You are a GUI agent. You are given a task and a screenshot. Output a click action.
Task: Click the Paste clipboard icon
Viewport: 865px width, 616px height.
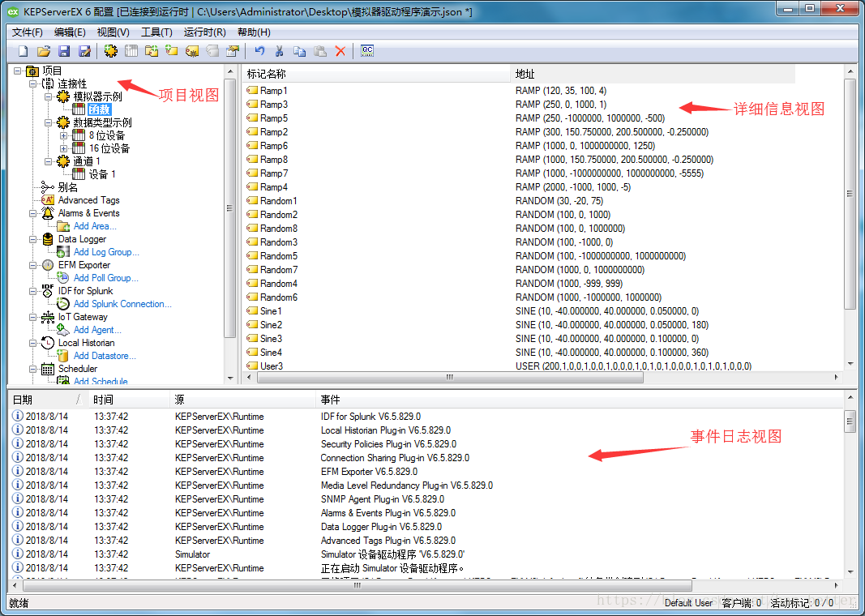click(x=320, y=51)
